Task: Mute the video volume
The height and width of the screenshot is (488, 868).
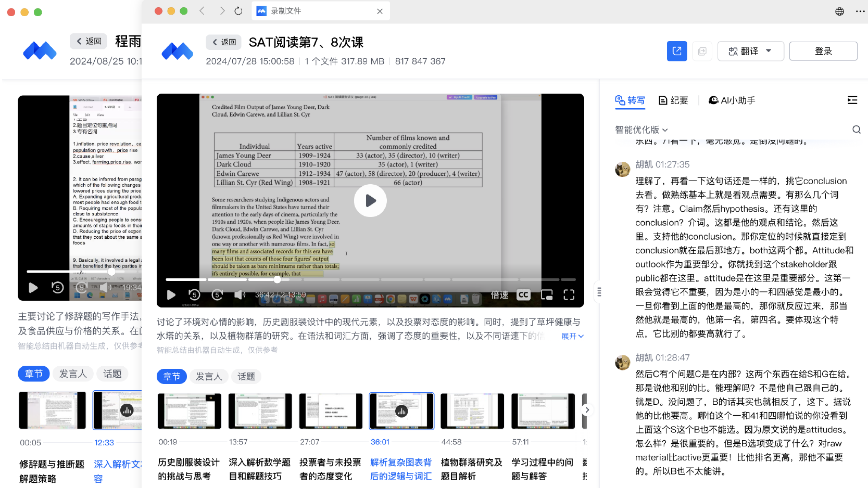Action: (239, 294)
